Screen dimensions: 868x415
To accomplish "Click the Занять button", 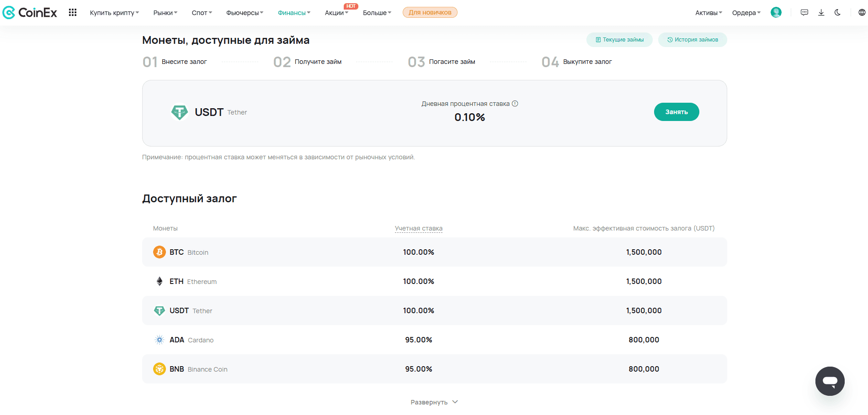I will pos(676,112).
